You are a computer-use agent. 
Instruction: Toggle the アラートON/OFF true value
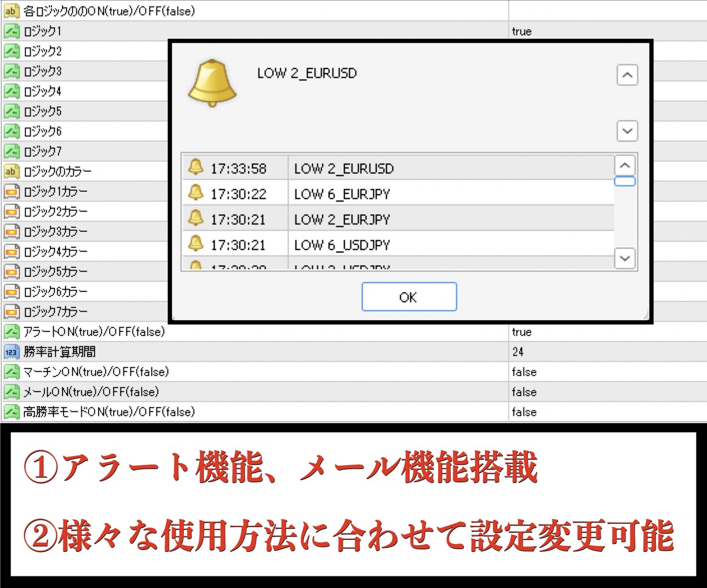coord(522,332)
